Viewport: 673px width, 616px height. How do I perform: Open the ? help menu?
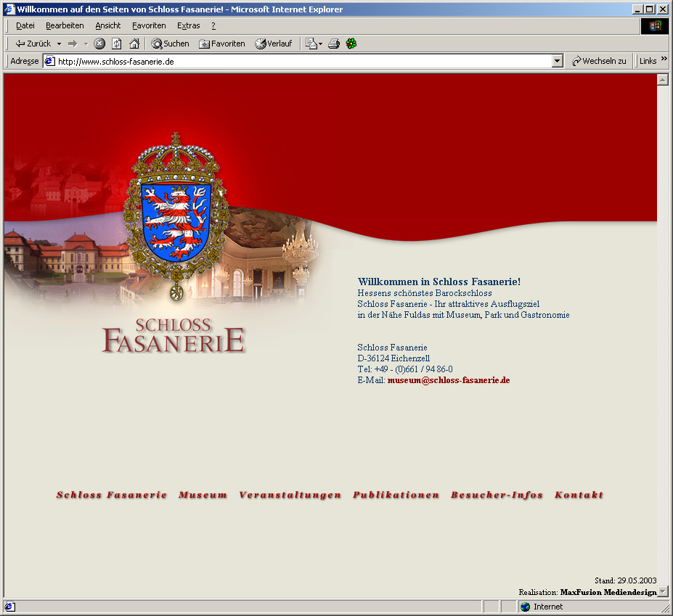coord(213,25)
